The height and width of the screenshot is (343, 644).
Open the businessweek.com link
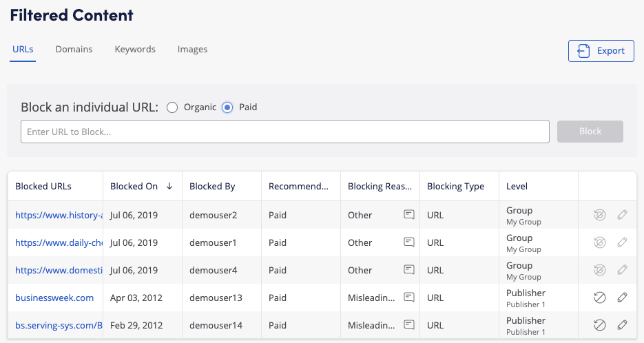(54, 298)
